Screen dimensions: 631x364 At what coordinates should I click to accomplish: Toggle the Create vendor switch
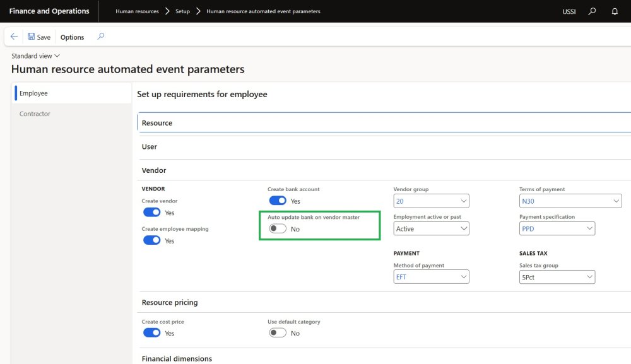(151, 213)
